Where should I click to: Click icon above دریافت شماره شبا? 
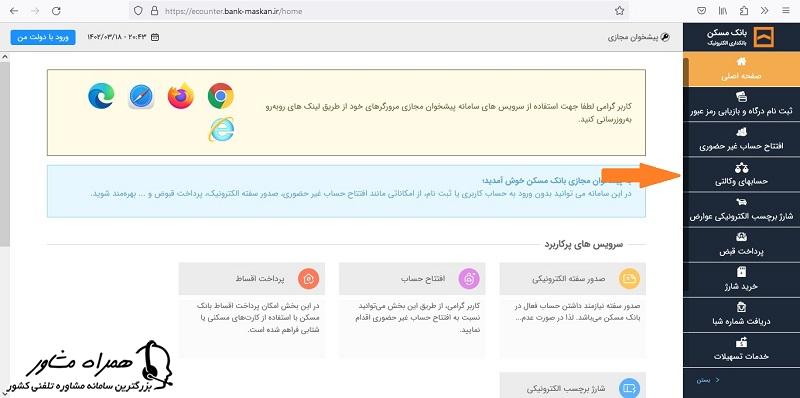click(x=742, y=307)
